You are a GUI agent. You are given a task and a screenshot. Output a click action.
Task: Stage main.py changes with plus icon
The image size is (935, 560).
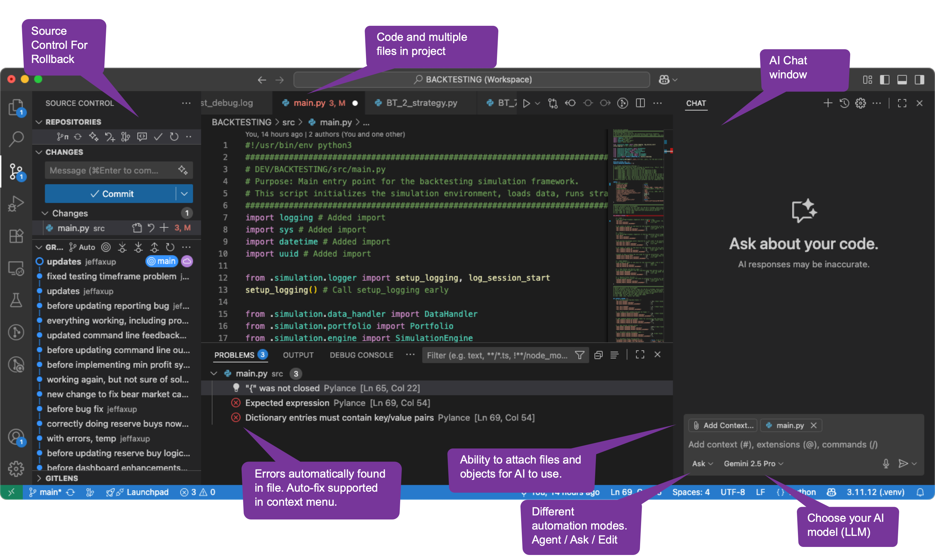(x=164, y=228)
